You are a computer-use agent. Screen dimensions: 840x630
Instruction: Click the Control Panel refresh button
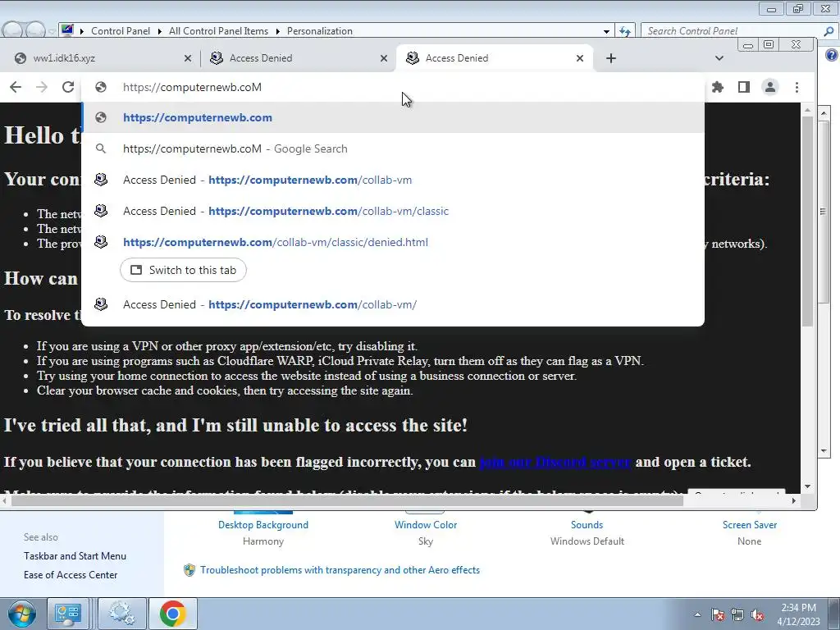pyautogui.click(x=624, y=31)
